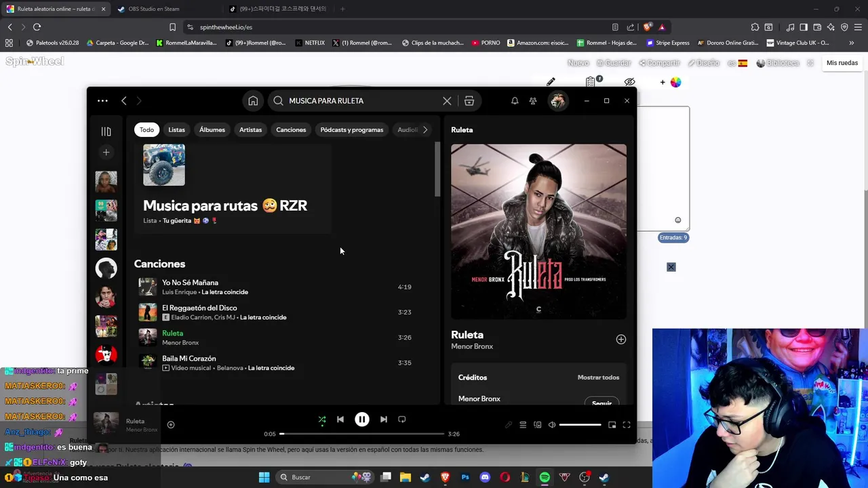Click the pencil edit icon on SpinTheWheel

pos(551,82)
